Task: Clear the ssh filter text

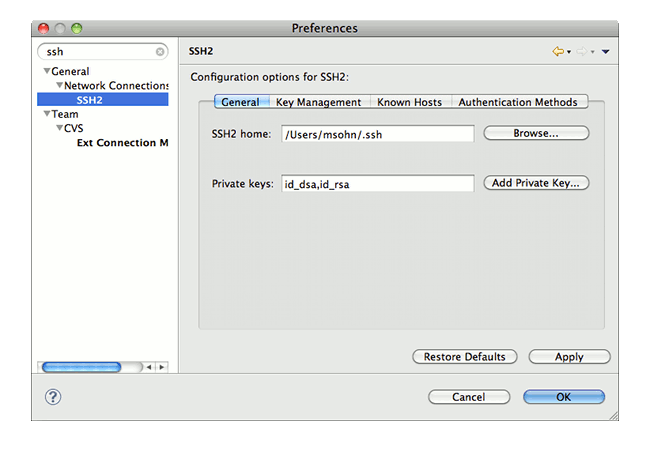Action: [160, 51]
